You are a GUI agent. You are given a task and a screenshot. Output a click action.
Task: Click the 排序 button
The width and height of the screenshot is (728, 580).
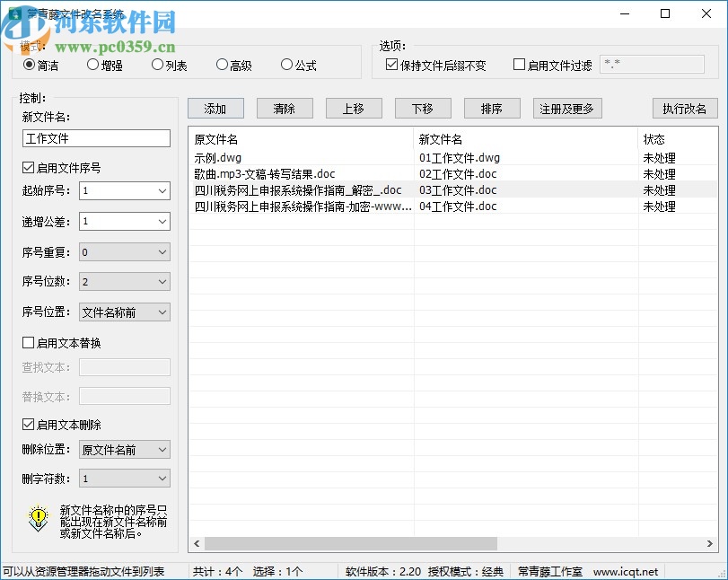tap(491, 108)
